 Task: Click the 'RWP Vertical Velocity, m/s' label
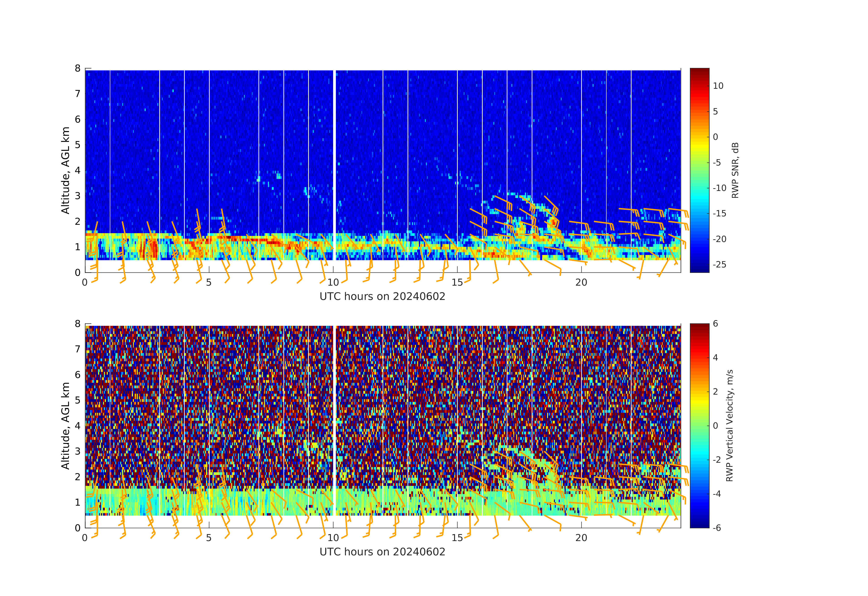tap(730, 425)
